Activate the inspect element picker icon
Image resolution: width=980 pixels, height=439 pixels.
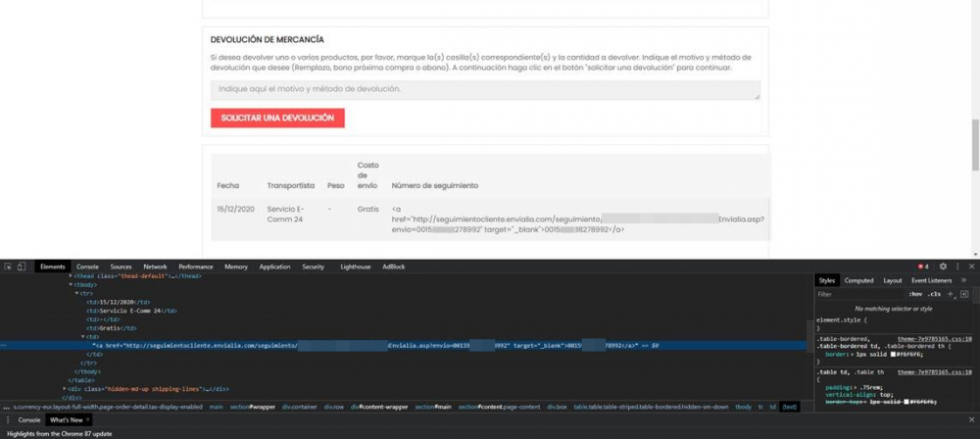(x=8, y=267)
